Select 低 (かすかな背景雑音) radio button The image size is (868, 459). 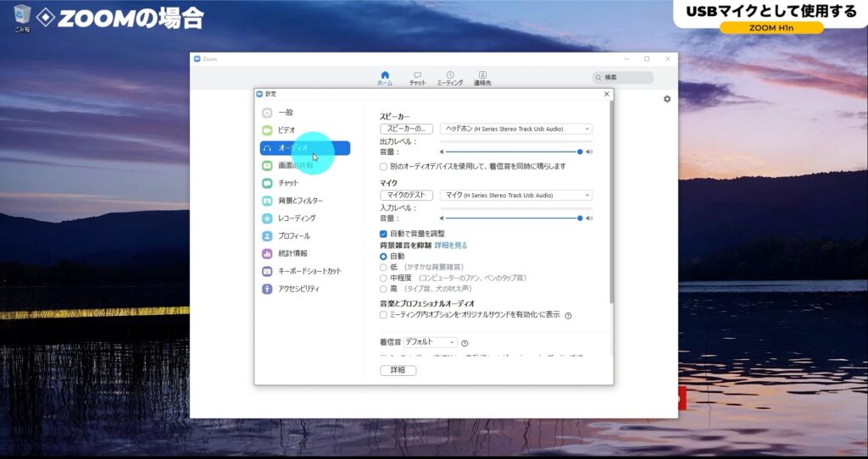[383, 268]
